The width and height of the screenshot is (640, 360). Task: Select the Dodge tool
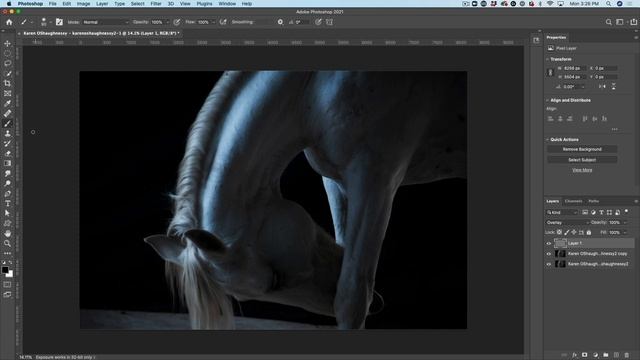(7, 183)
